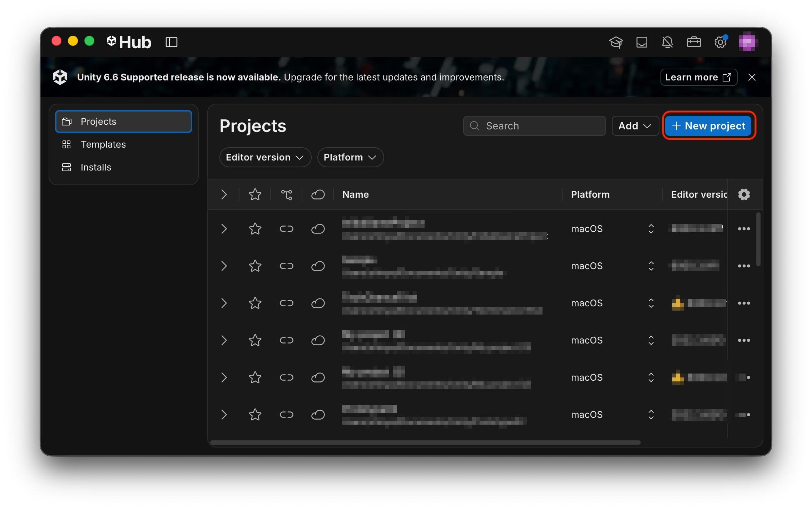Open the Add dropdown

pos(635,126)
